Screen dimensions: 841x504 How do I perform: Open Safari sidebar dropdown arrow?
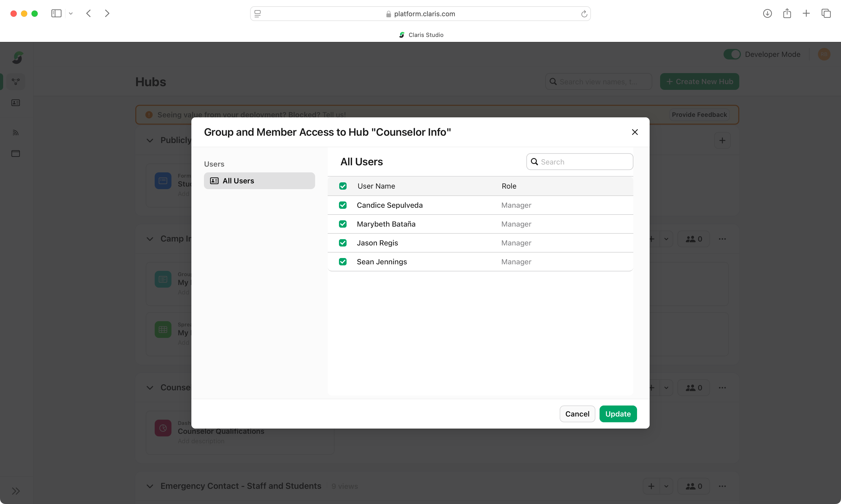pos(71,14)
